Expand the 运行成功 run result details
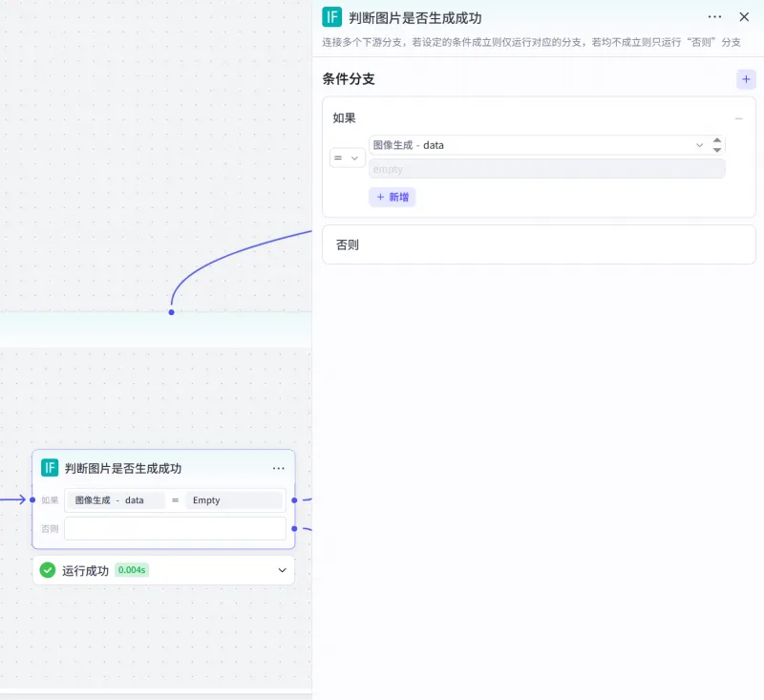Screen dimensions: 764x700 [281, 570]
